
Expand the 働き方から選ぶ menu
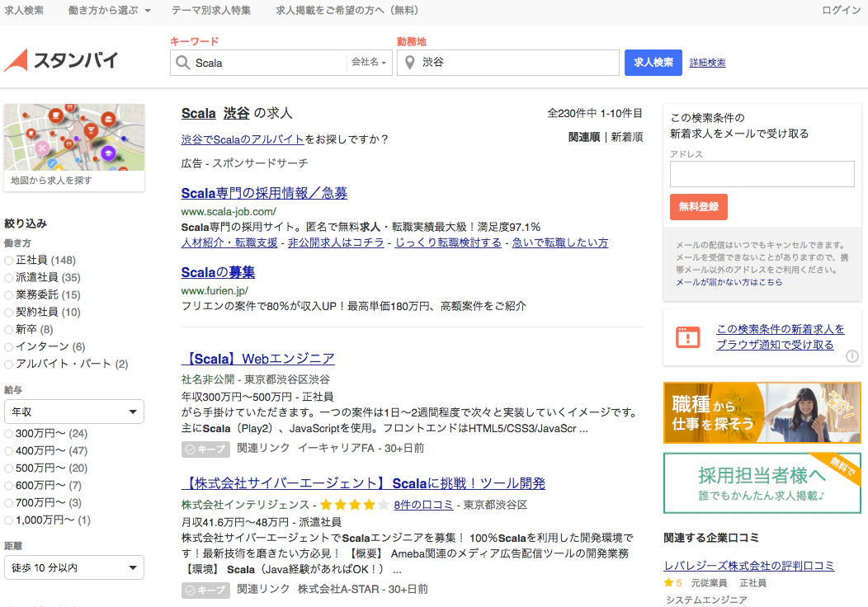109,11
